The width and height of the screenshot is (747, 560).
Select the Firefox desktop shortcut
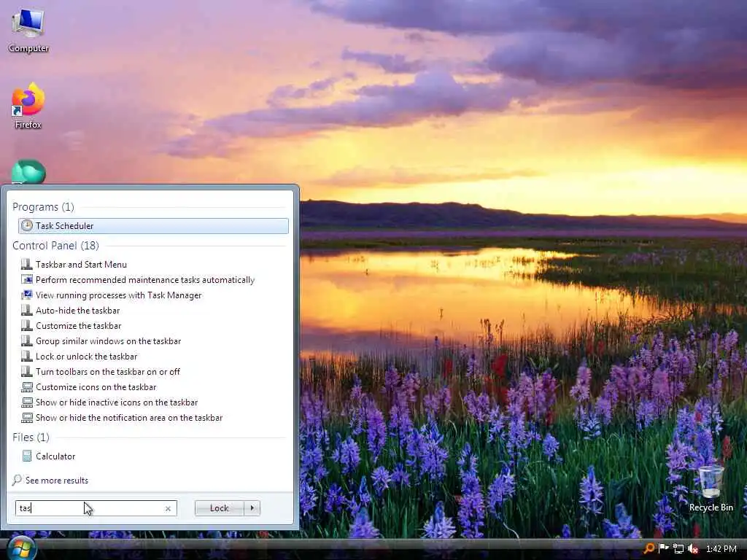28,106
